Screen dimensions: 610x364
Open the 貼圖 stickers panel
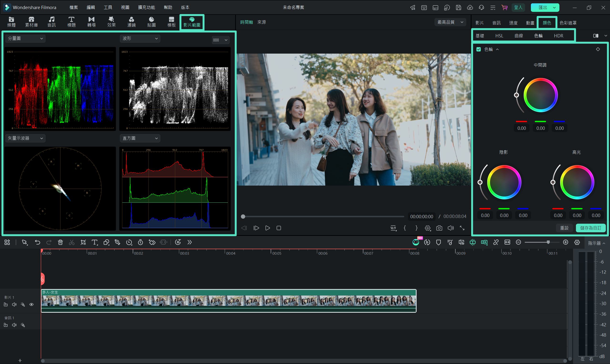151,22
